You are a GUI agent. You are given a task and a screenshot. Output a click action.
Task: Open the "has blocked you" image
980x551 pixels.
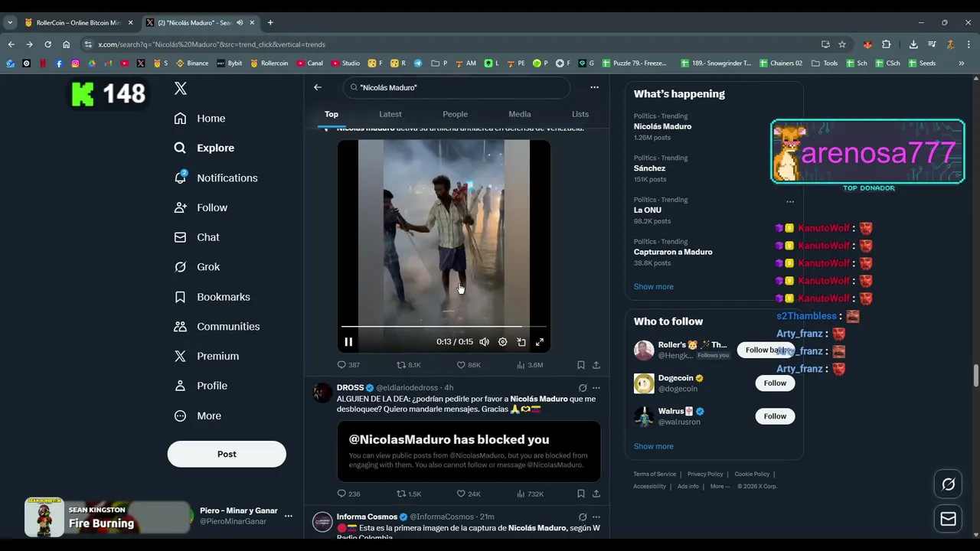tap(469, 452)
